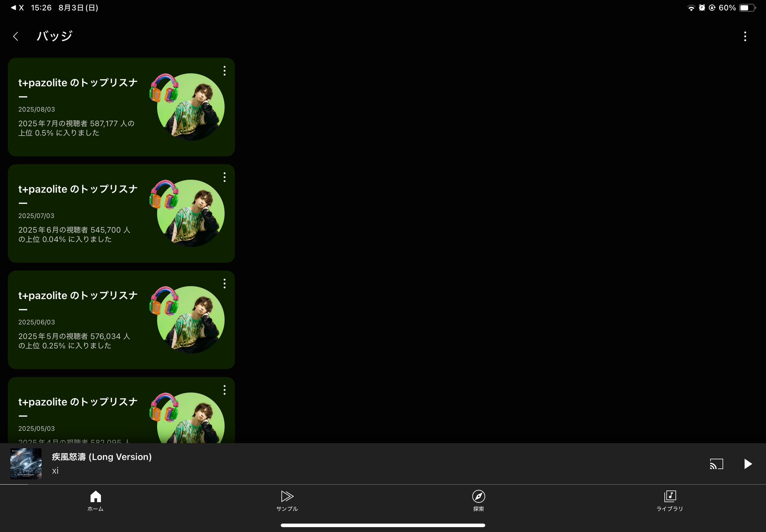Screen dimensions: 766x532
Task: Open the ホーム tab
Action: [x=95, y=501]
